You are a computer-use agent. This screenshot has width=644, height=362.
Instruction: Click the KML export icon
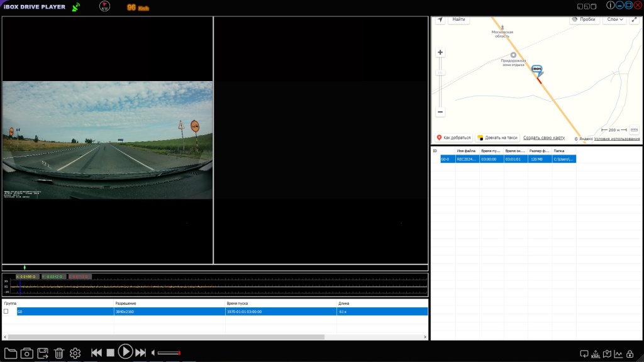596,354
